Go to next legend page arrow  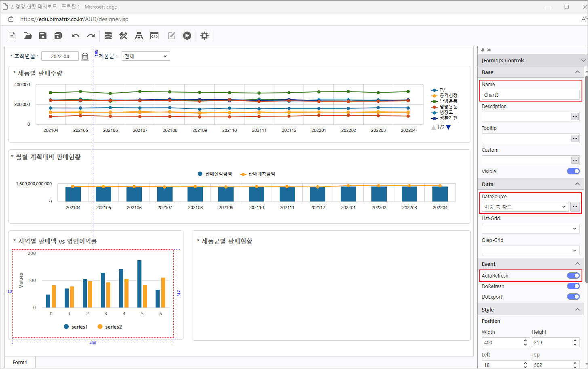tap(448, 127)
